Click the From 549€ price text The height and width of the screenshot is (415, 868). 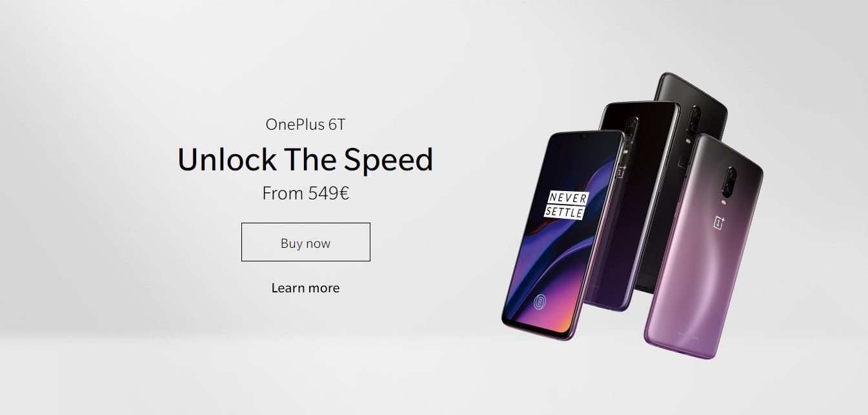click(305, 193)
